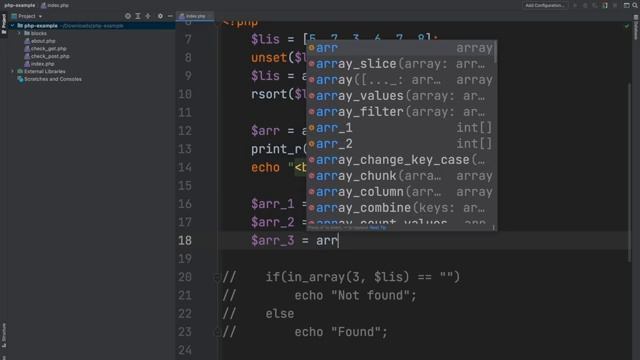Click the External Libraries icon

[x=20, y=71]
